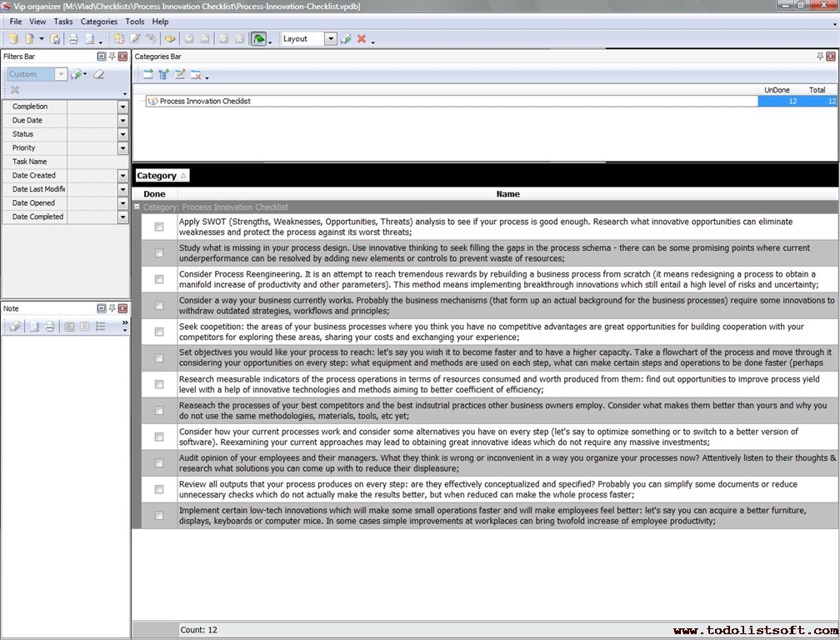
Task: Click the eraser clear filter icon
Action: click(x=98, y=74)
